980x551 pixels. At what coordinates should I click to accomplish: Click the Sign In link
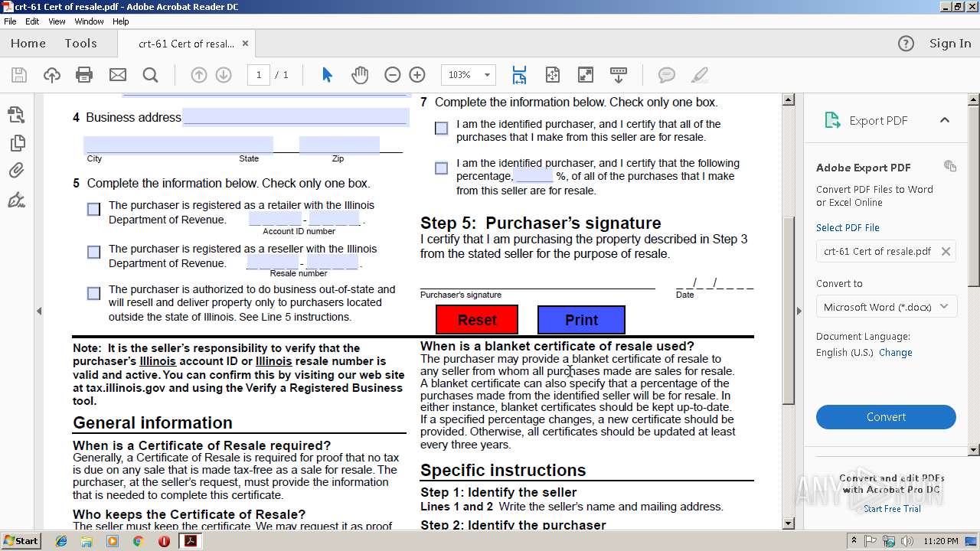950,44
